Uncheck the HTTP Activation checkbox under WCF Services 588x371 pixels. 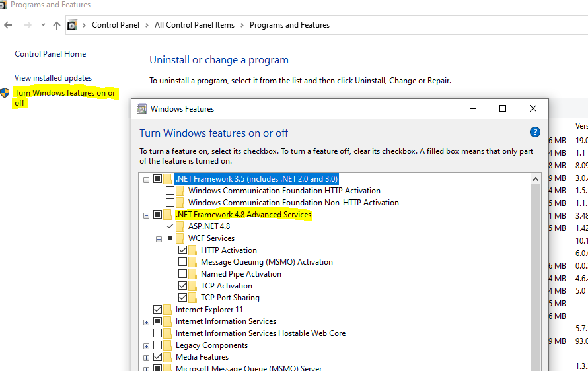tap(182, 250)
